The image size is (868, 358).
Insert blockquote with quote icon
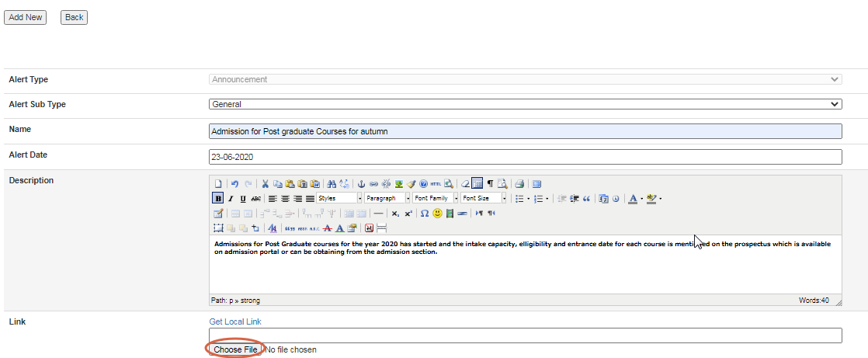(x=586, y=199)
